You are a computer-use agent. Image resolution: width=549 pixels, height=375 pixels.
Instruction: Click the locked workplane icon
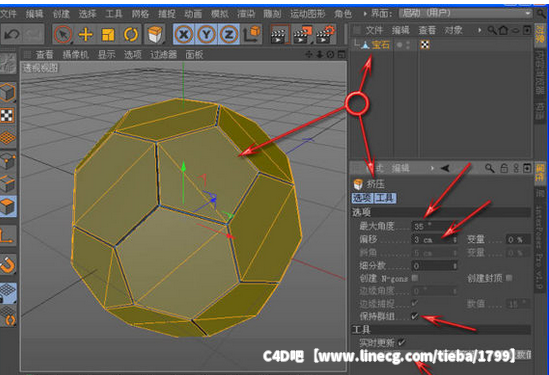[8, 293]
